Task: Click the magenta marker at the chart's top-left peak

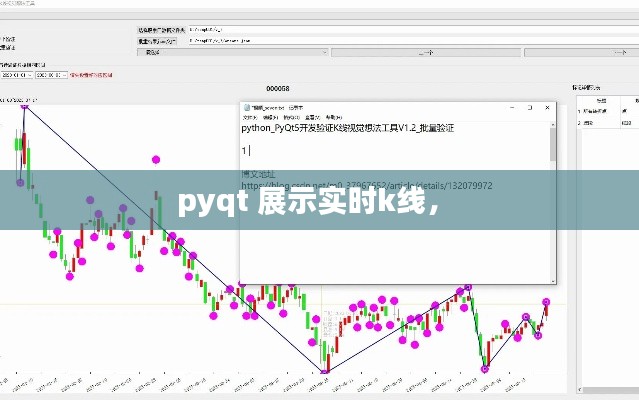Action: [25, 104]
